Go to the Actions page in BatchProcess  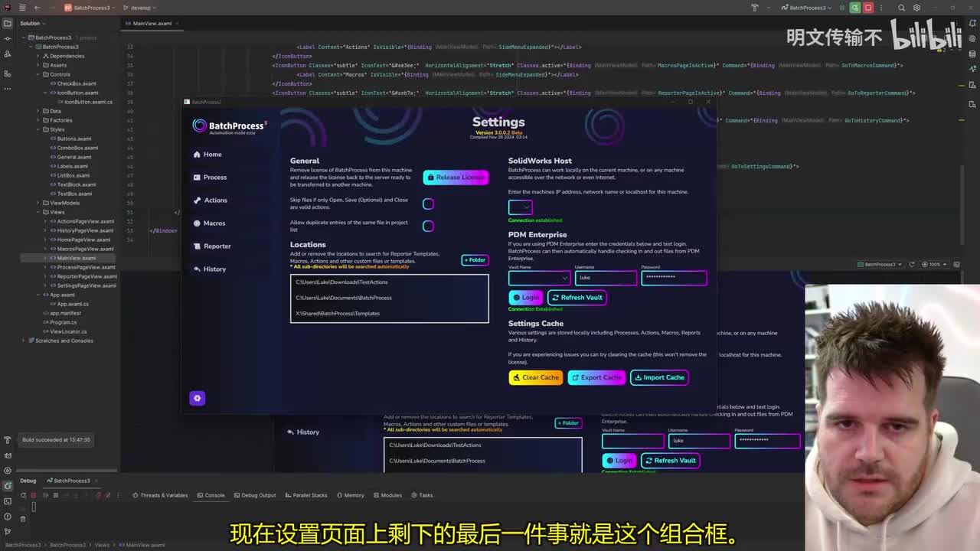pyautogui.click(x=210, y=201)
